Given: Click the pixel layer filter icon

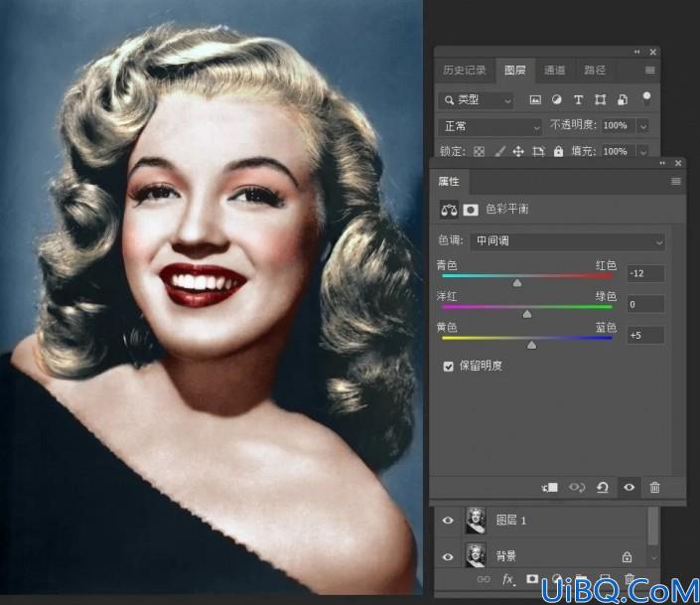Looking at the screenshot, I should [x=535, y=100].
